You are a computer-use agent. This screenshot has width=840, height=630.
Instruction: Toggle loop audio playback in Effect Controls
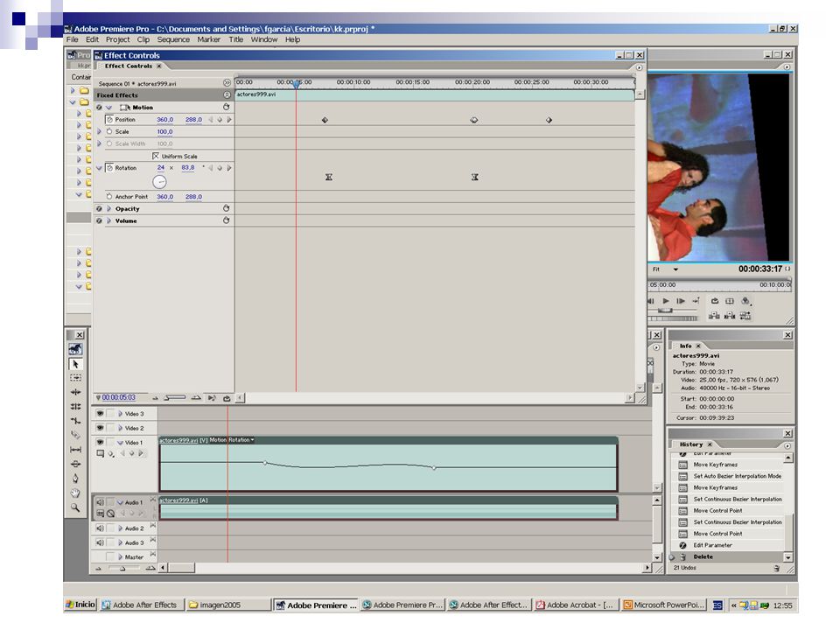pos(227,398)
